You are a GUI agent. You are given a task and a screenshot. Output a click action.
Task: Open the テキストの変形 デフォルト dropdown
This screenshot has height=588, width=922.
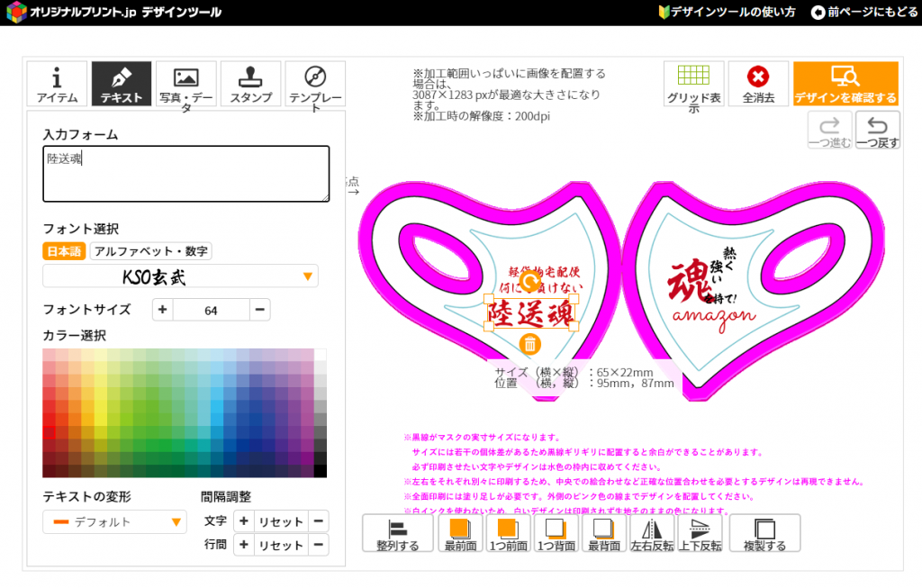114,522
